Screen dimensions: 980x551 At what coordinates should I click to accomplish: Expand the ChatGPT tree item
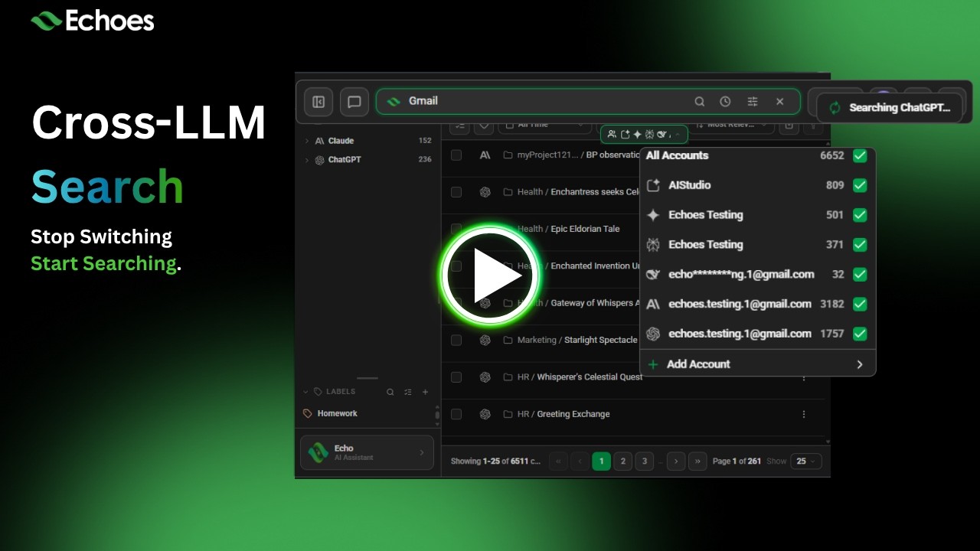click(307, 160)
